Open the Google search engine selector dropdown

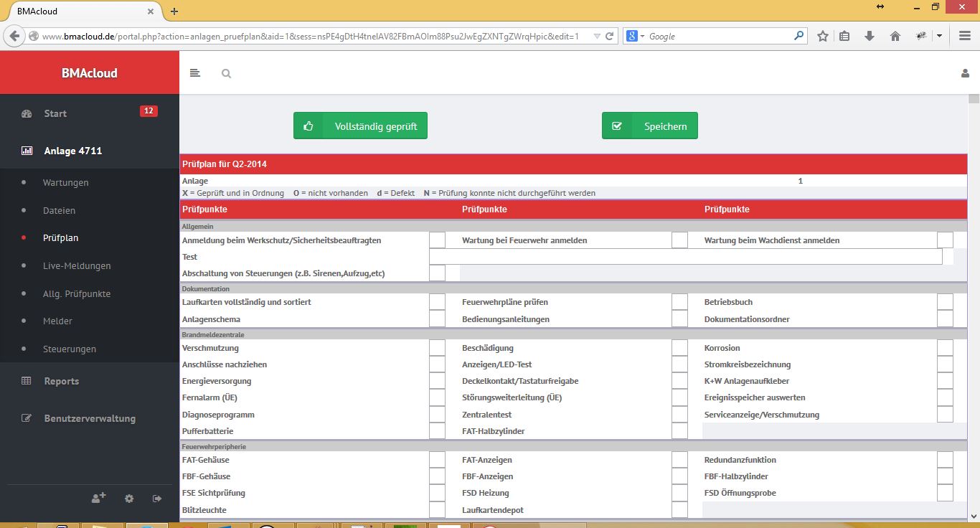coord(642,35)
